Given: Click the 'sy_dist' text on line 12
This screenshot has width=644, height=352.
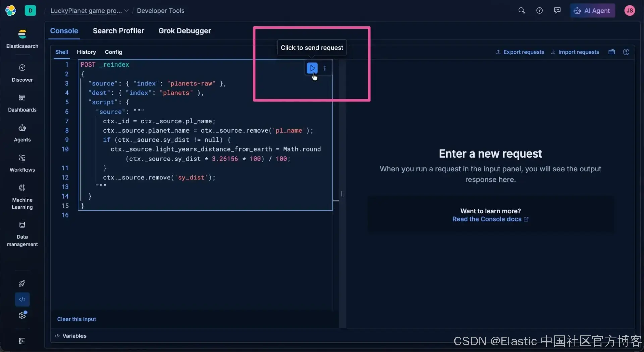Looking at the screenshot, I should 191,177.
